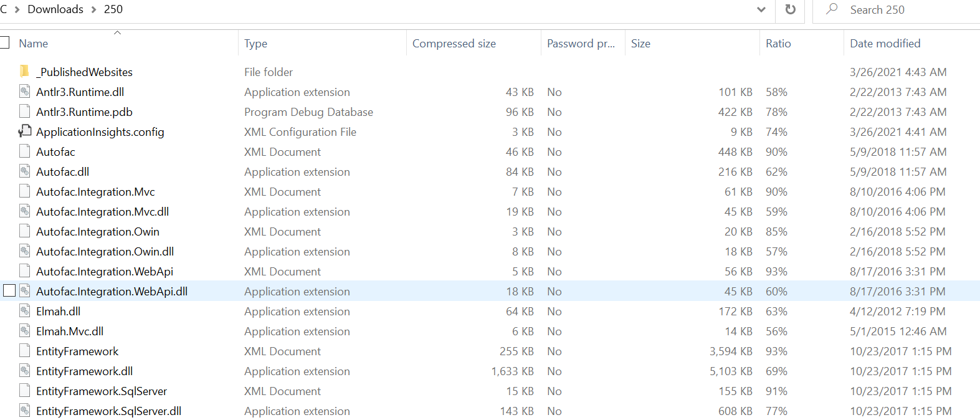Sort by Password protected column header
The width and height of the screenshot is (980, 420).
pos(581,44)
